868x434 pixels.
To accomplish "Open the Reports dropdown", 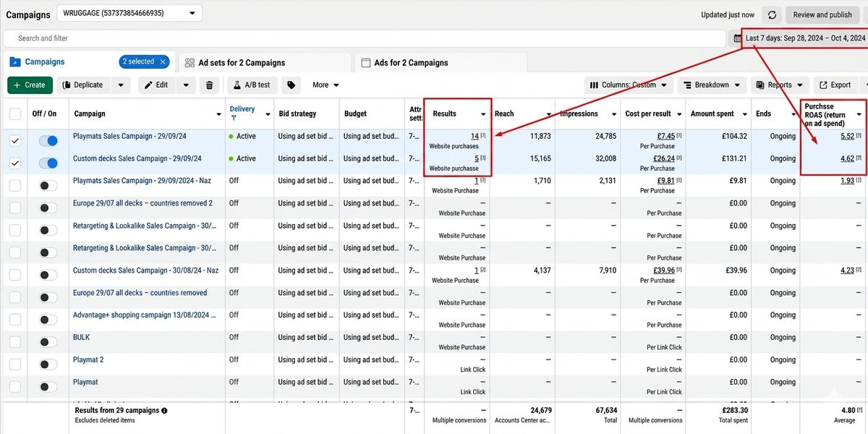I will (x=780, y=85).
